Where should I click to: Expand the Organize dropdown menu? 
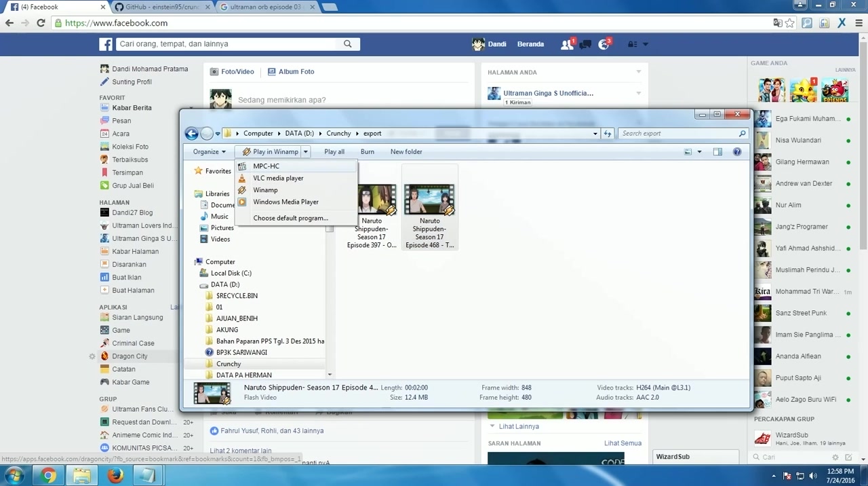click(209, 152)
